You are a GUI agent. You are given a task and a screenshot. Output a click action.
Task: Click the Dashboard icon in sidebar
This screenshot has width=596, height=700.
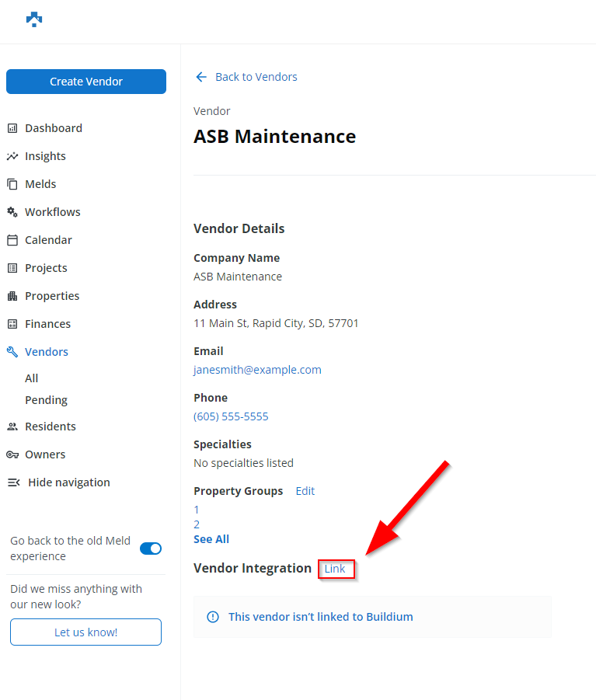12,128
